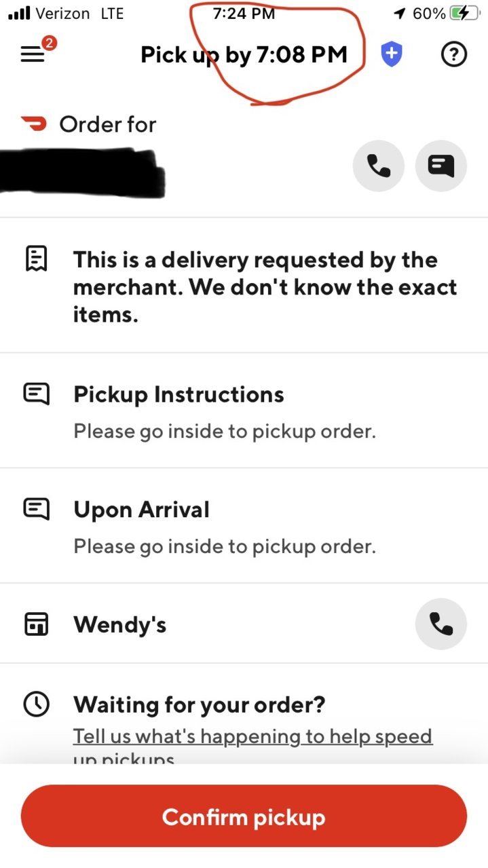
Task: Open the help question mark icon
Action: point(454,54)
